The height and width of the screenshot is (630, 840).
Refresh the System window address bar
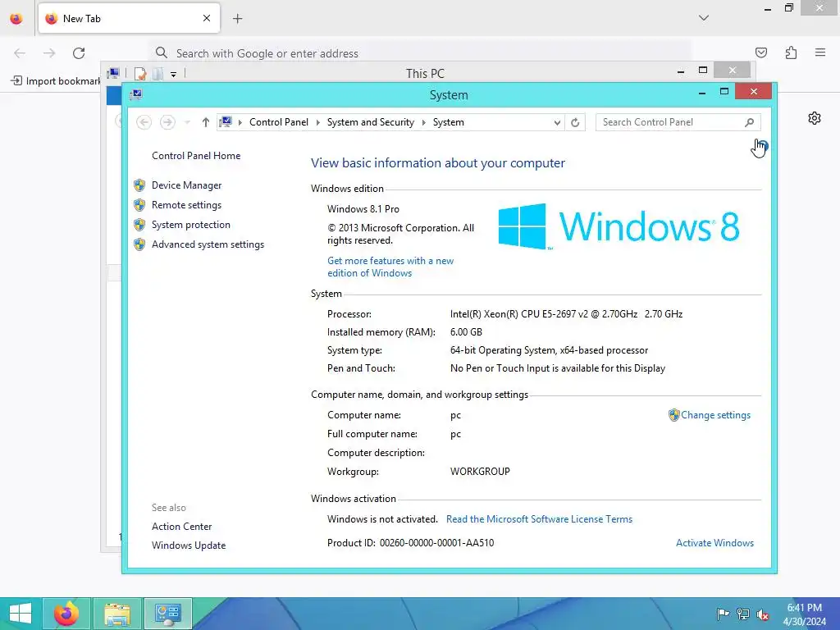coord(575,123)
